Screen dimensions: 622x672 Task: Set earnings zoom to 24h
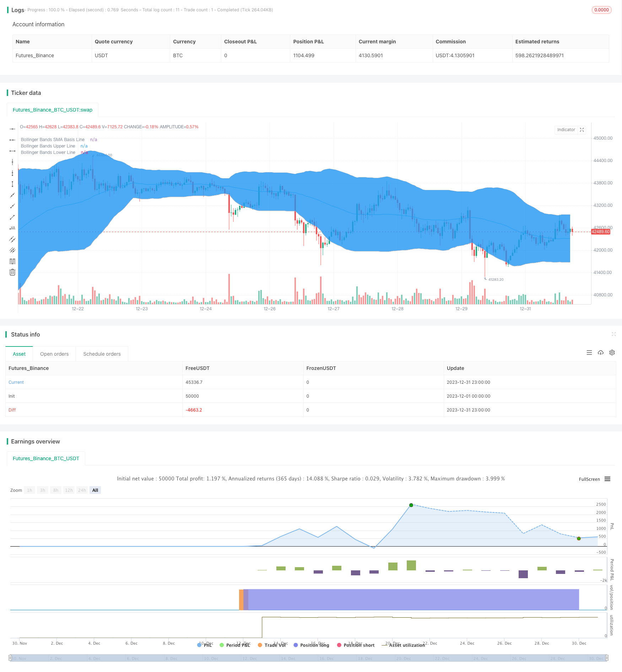click(x=82, y=490)
